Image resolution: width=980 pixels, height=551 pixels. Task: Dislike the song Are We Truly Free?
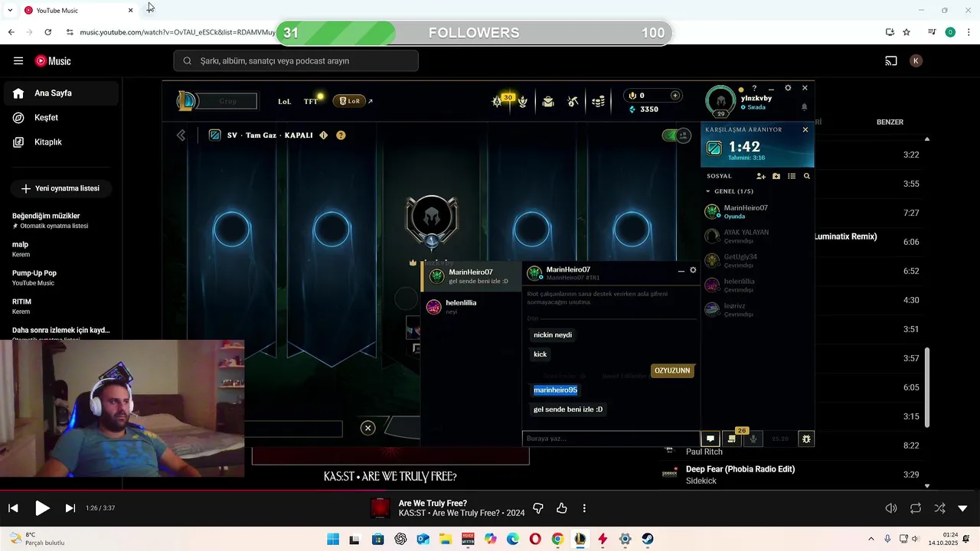point(538,508)
